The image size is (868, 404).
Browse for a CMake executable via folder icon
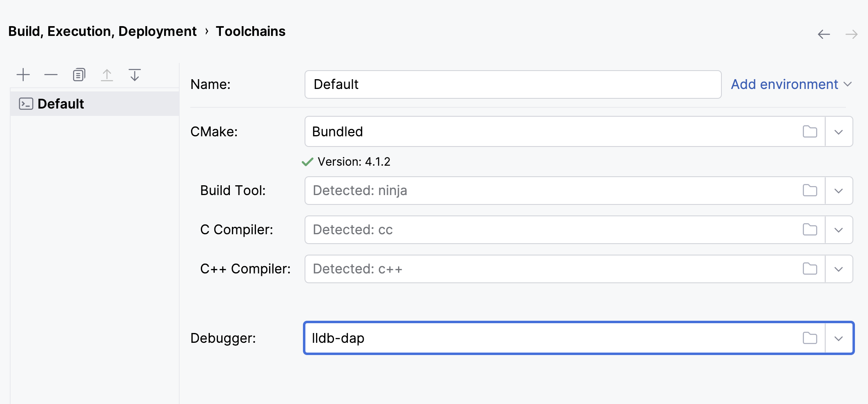pos(810,131)
